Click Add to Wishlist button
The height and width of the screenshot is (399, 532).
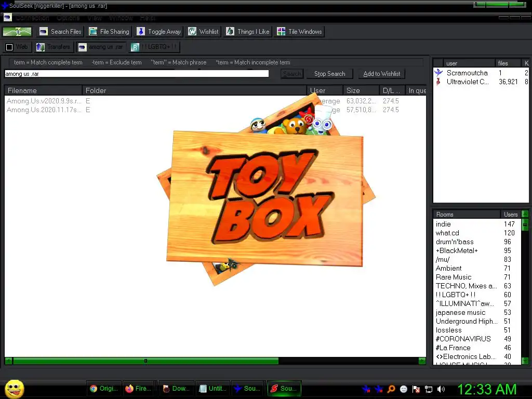(382, 74)
